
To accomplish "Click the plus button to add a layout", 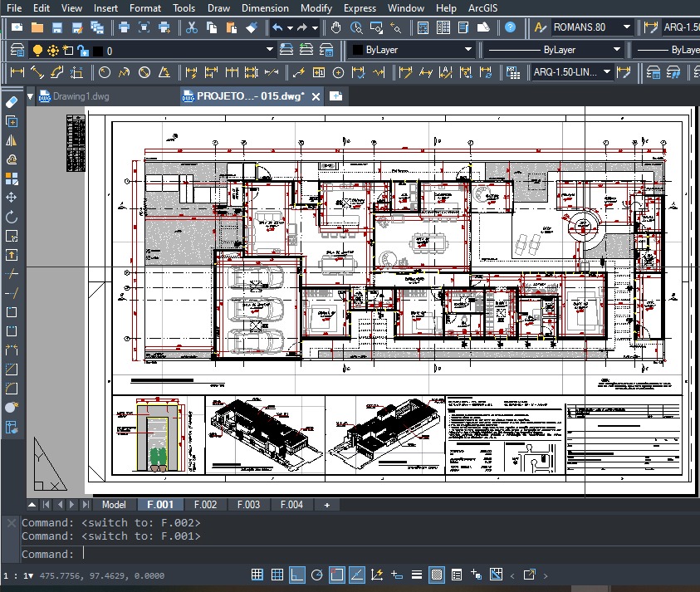I will [x=326, y=504].
